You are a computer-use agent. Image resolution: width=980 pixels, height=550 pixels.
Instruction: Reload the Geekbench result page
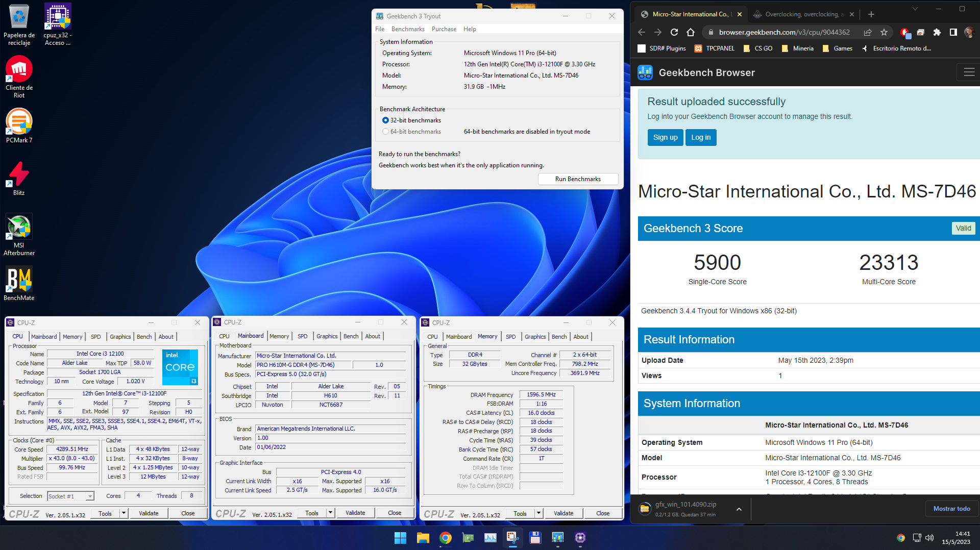(x=674, y=32)
